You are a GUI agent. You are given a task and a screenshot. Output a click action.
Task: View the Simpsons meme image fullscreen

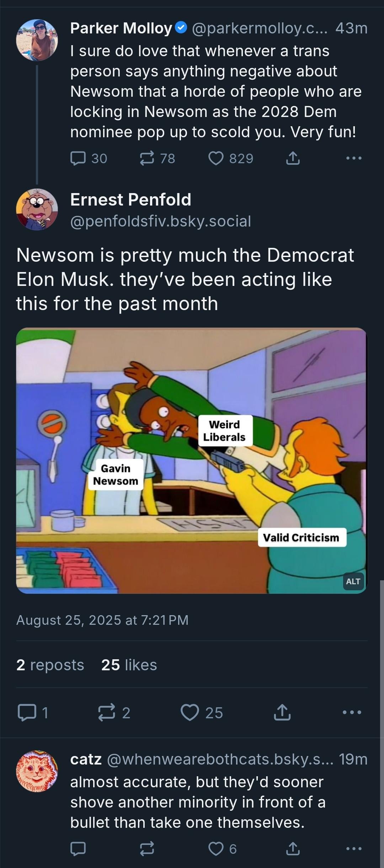pyautogui.click(x=191, y=460)
